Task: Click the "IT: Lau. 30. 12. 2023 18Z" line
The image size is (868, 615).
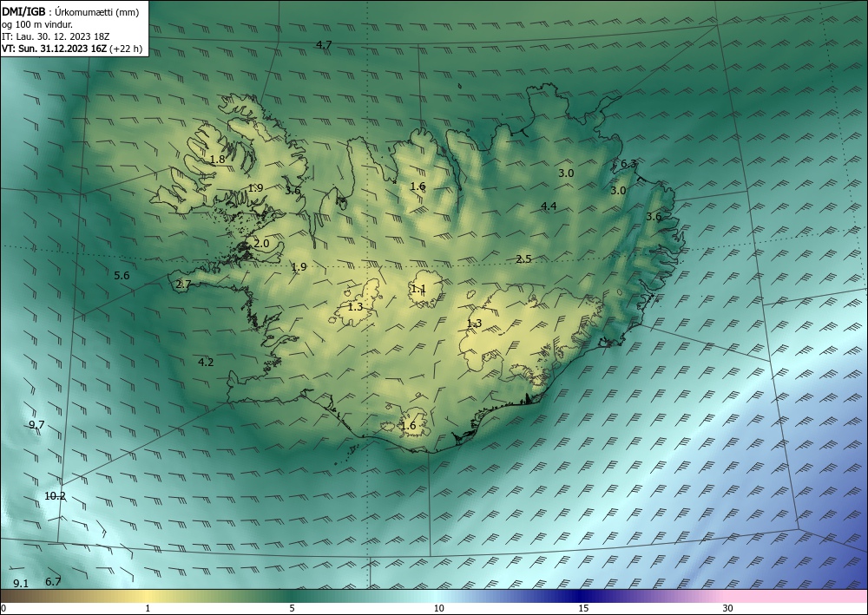Action: coord(56,36)
